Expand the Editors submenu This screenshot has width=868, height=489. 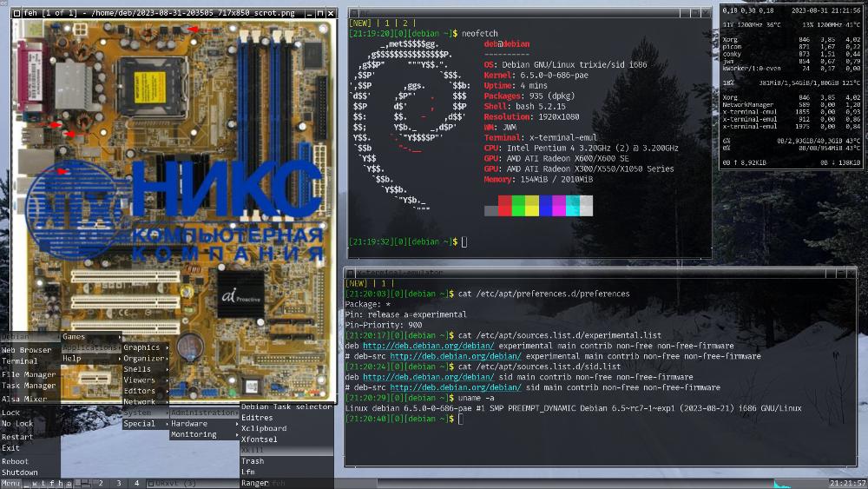point(146,391)
